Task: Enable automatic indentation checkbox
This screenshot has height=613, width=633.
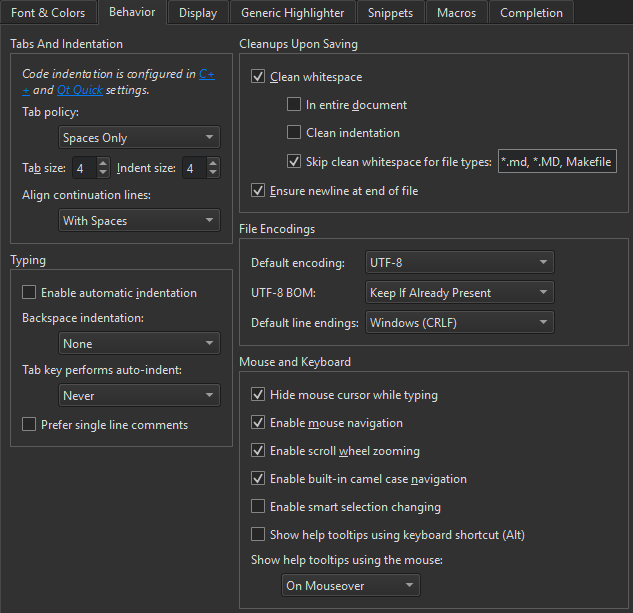Action: [x=30, y=293]
